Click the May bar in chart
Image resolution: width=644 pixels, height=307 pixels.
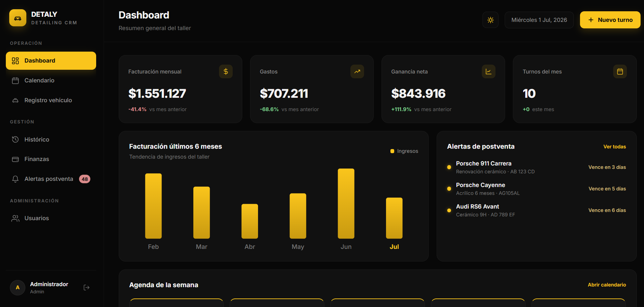(298, 216)
